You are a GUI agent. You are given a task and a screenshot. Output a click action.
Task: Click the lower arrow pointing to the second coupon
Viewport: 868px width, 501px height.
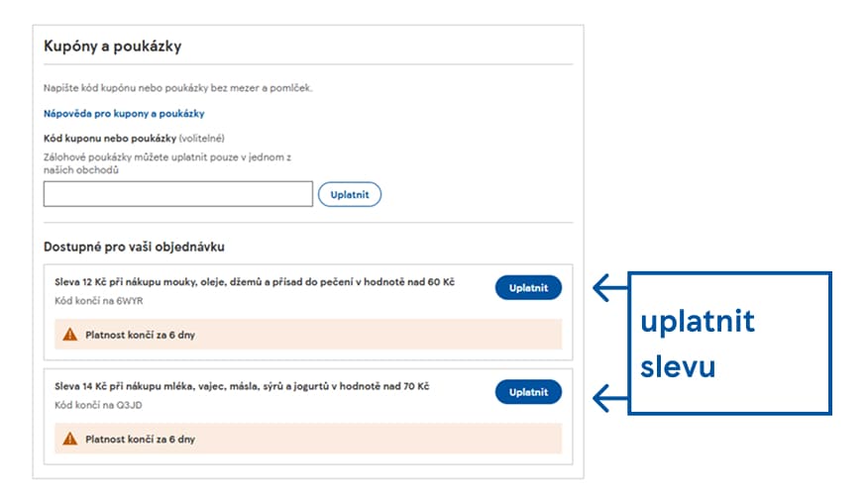coord(610,398)
